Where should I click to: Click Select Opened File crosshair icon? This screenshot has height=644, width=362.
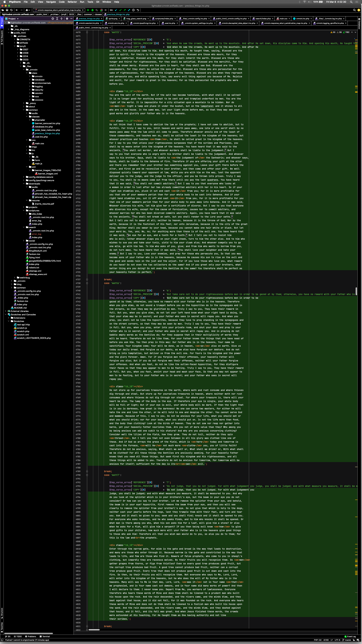pyautogui.click(x=53, y=19)
